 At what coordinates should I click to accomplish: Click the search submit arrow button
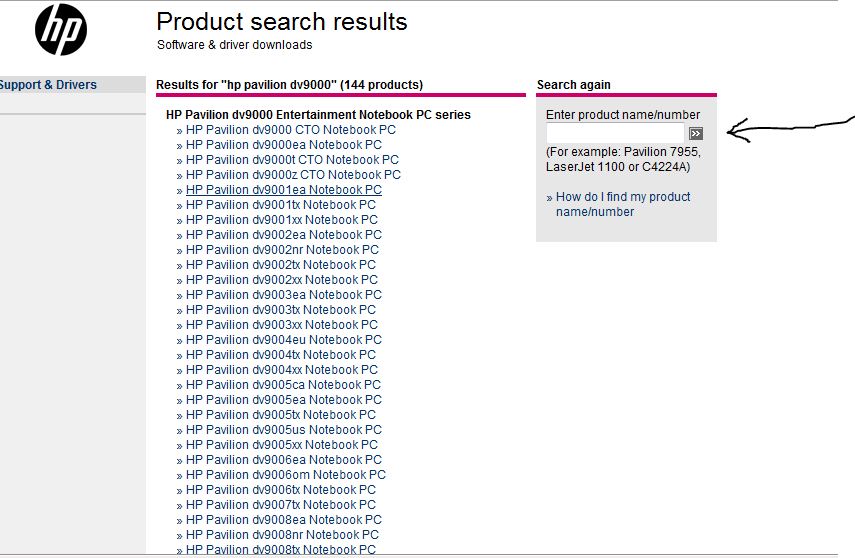[696, 133]
